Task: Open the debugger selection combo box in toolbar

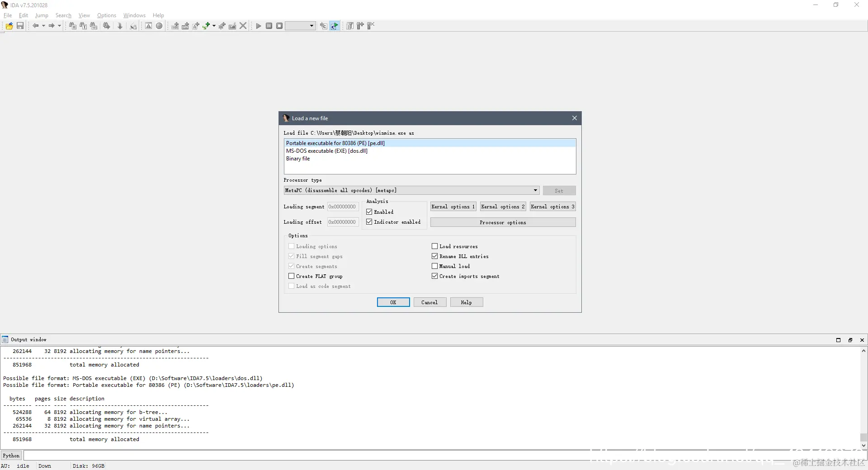Action: click(300, 26)
